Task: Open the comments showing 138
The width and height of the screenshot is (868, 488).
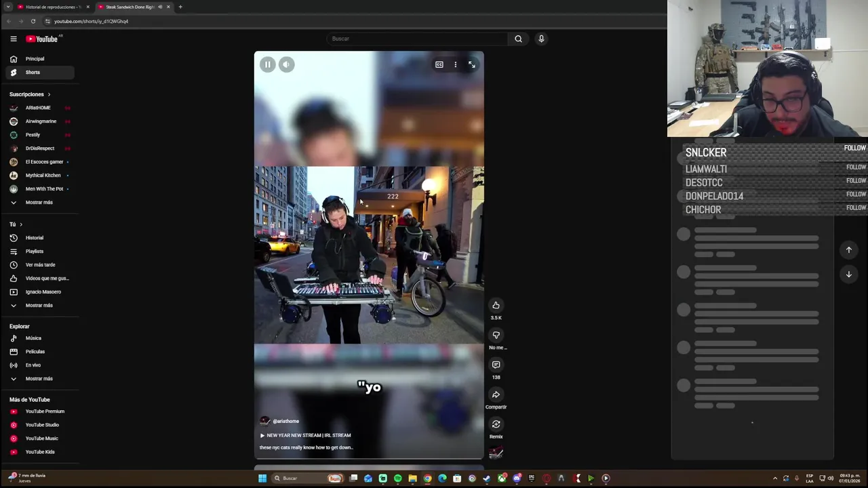Action: point(496,365)
